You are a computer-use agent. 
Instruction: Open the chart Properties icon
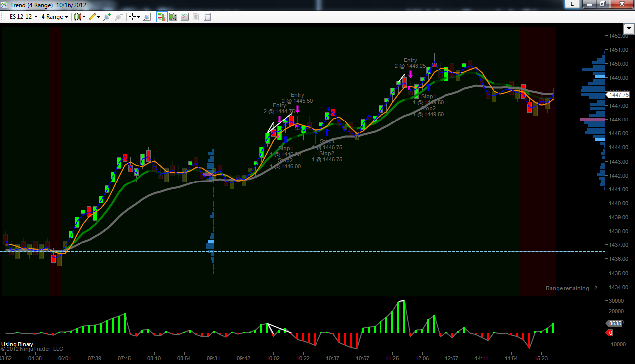(207, 17)
